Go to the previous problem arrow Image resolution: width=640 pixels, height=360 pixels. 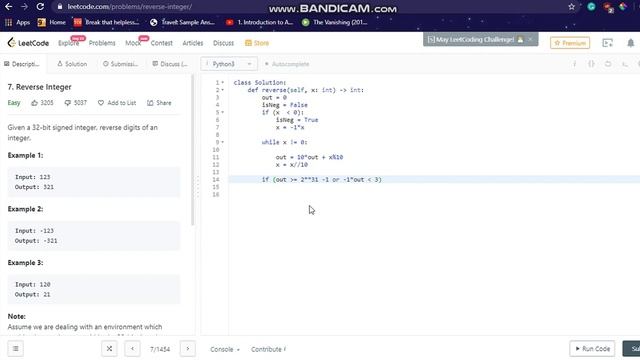[x=132, y=349]
